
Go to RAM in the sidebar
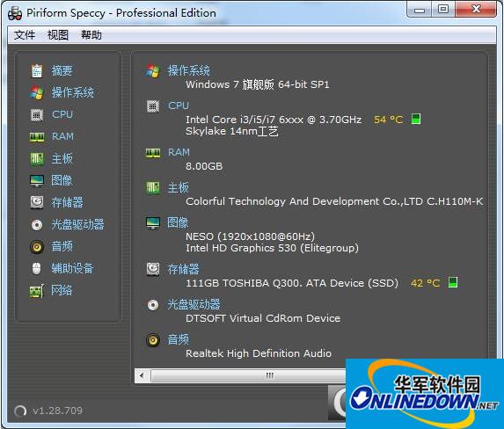[x=63, y=136]
